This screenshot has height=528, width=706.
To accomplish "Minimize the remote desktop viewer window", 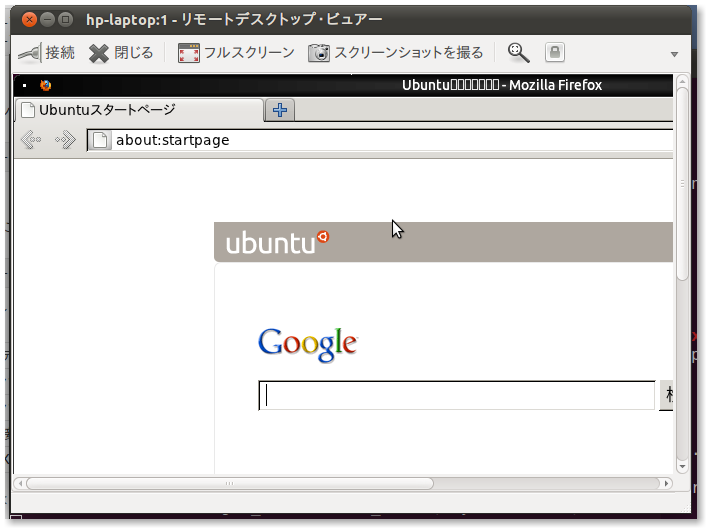I will (48, 19).
